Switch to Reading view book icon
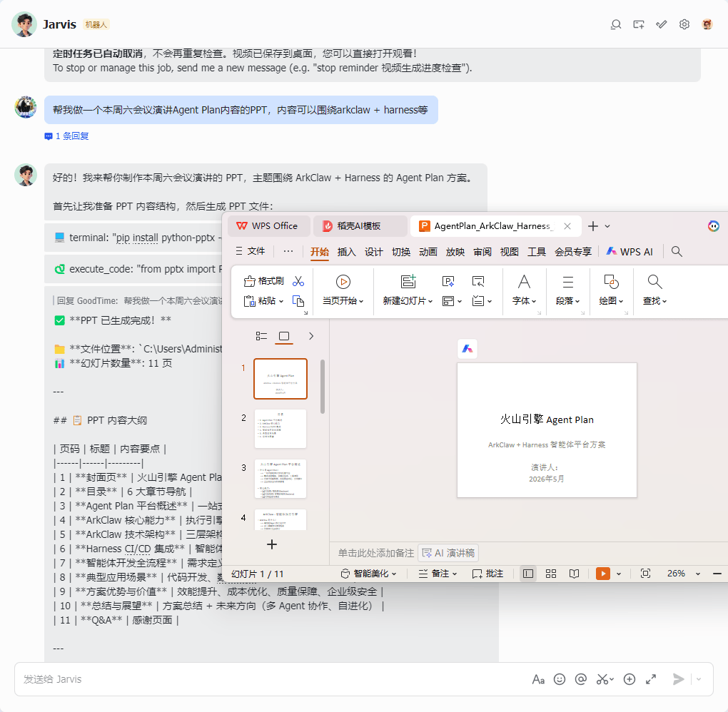This screenshot has height=712, width=728. click(574, 574)
